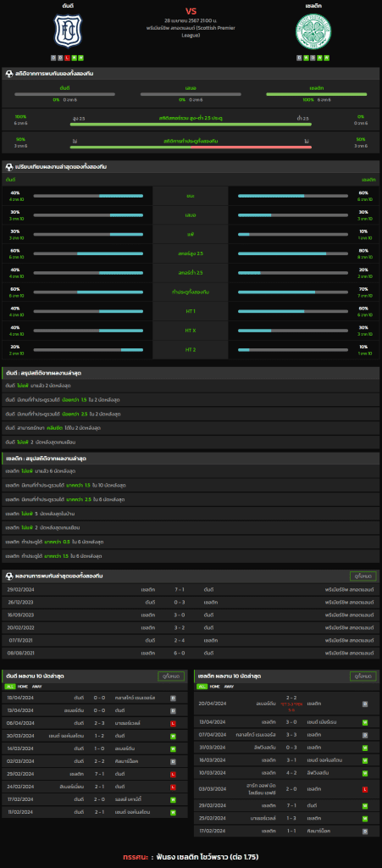Open view-all button in Dundee last 10 panel
This screenshot has width=382, height=868.
pyautogui.click(x=171, y=676)
